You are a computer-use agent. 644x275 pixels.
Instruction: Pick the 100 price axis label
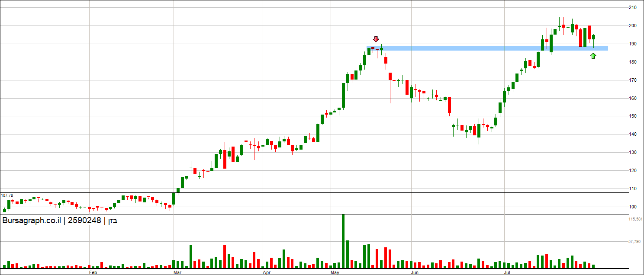632,207
